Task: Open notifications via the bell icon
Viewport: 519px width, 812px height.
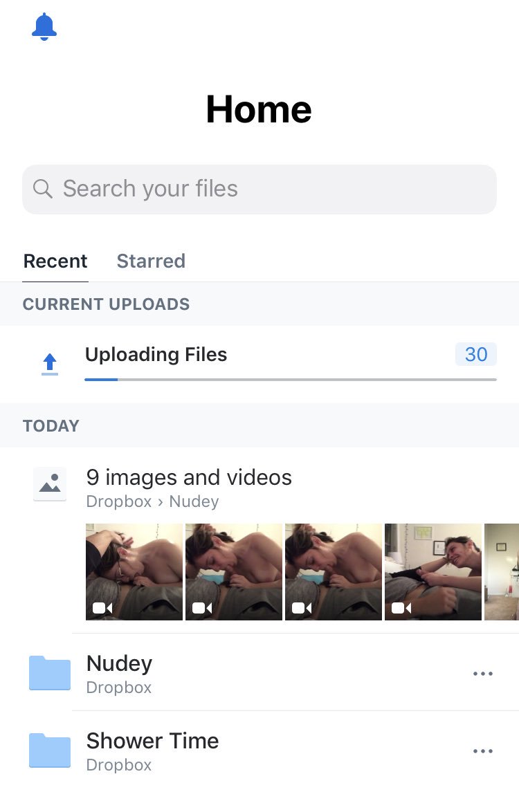Action: 44,26
